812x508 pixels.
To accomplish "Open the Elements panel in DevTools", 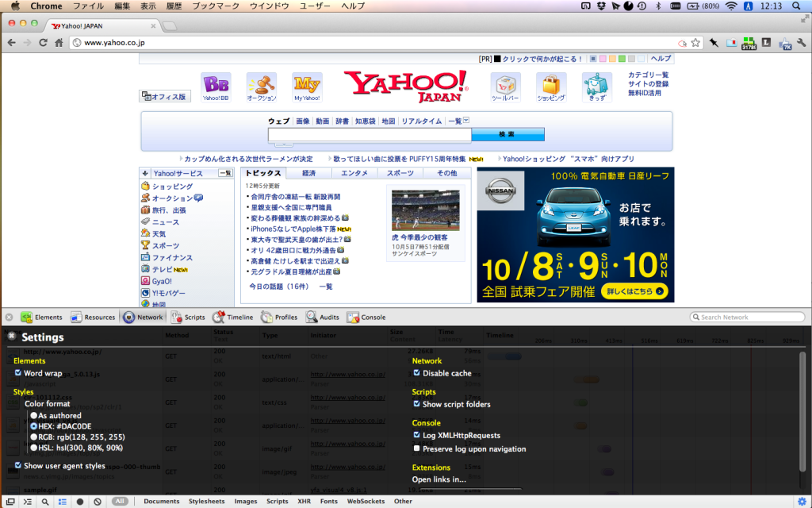I will pos(41,317).
